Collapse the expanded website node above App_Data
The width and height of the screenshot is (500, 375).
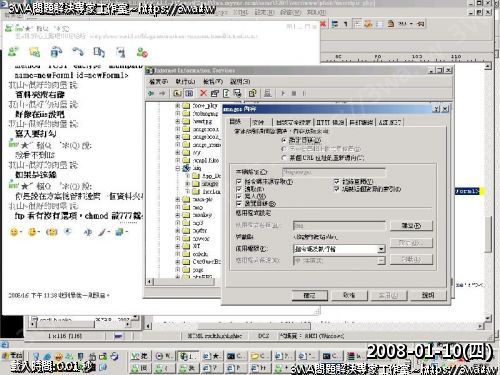[178, 168]
